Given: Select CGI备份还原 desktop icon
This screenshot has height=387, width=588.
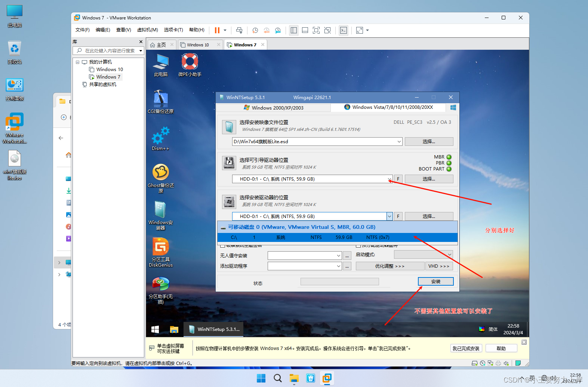Looking at the screenshot, I should coord(161,102).
